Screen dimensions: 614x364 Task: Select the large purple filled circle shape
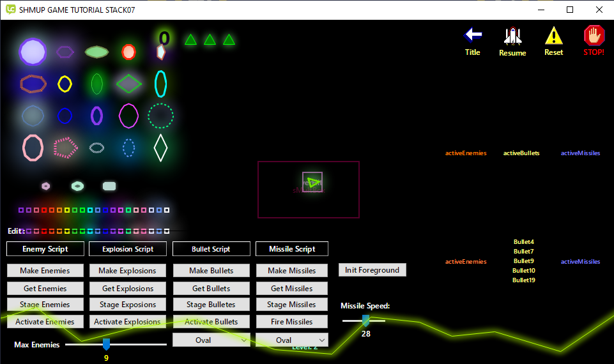point(33,52)
